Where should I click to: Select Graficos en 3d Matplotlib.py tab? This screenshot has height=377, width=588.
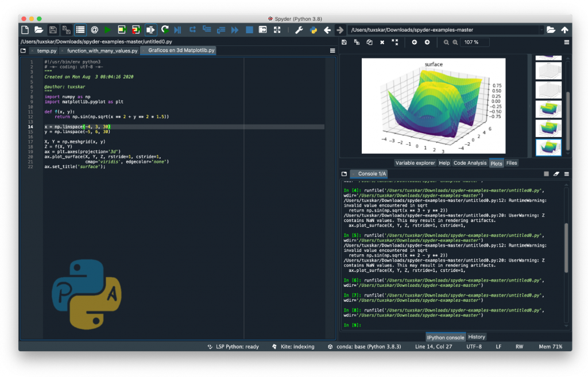point(181,50)
